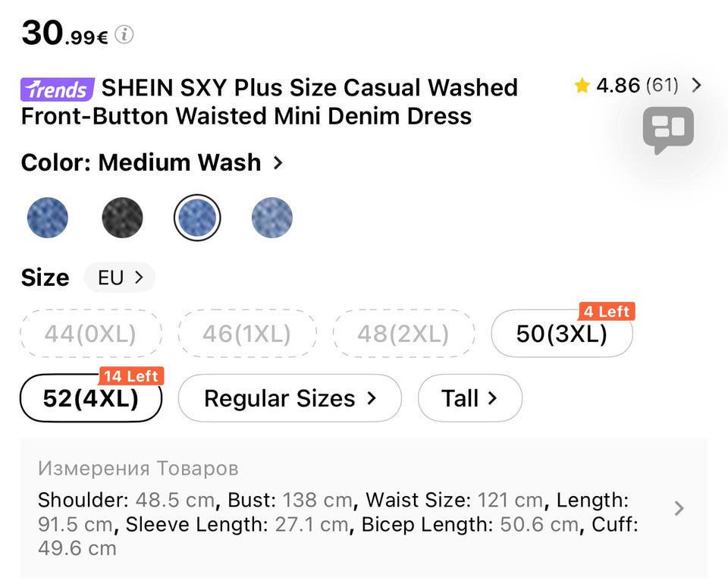
Task: Expand the Color: Medium Wash options
Action: (278, 162)
